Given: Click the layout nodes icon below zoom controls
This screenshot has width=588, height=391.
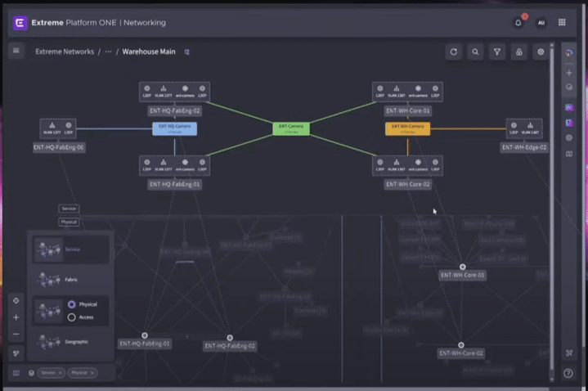Looking at the screenshot, I should click(x=16, y=353).
